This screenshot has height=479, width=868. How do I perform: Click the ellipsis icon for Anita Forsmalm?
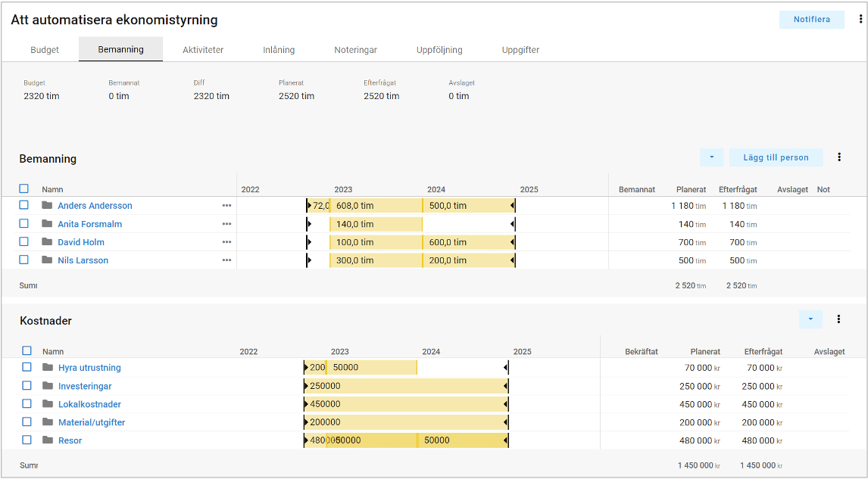point(226,224)
